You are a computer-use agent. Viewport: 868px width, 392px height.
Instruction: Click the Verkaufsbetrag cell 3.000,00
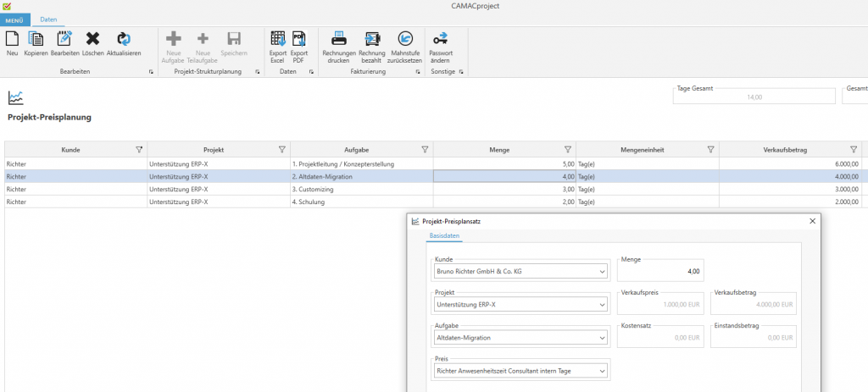790,189
